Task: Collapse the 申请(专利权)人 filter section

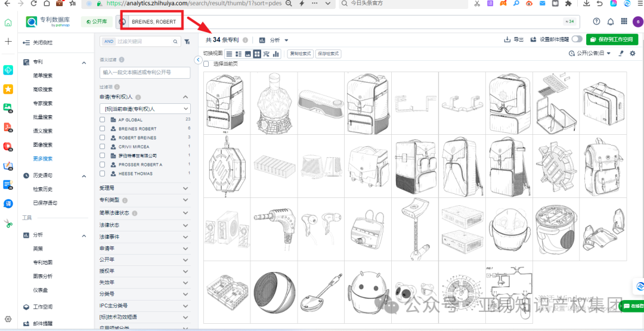Action: point(185,97)
